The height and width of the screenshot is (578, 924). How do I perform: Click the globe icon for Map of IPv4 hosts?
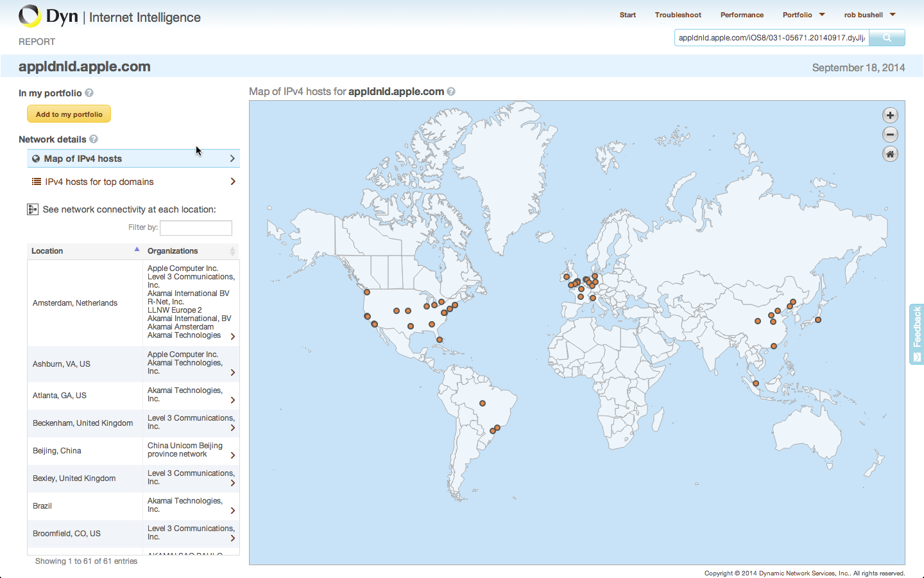36,159
